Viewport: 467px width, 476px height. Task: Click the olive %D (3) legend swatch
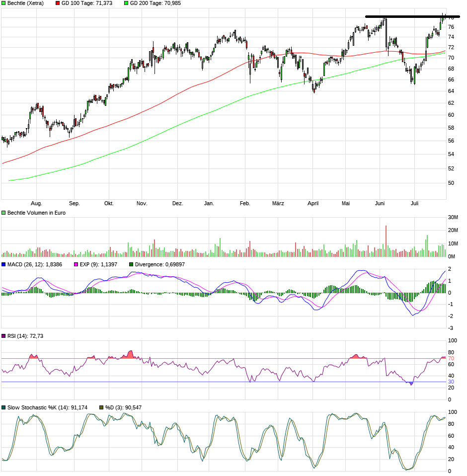(x=101, y=407)
